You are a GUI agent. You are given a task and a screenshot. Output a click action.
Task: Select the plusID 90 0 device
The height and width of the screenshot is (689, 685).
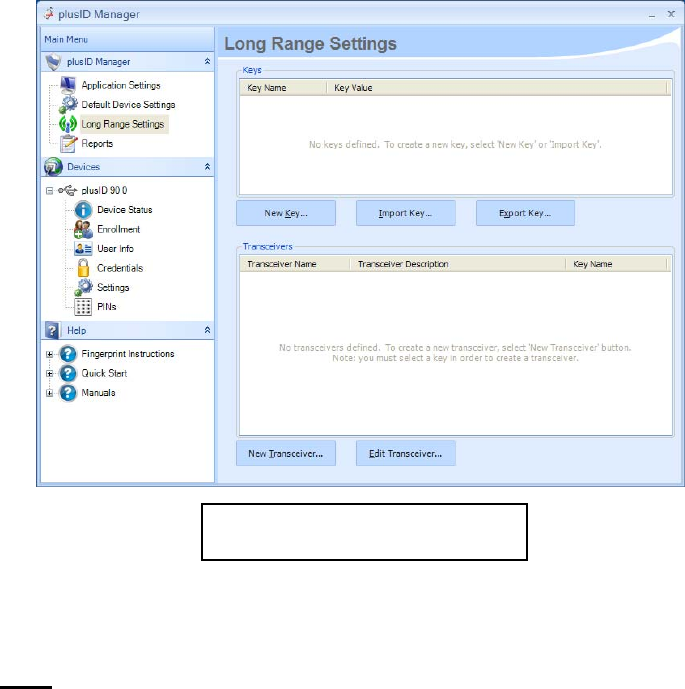pos(105,190)
